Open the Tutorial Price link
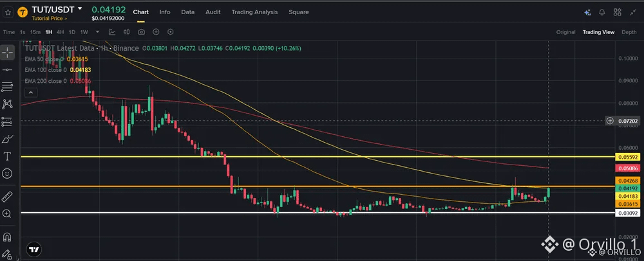 pyautogui.click(x=49, y=19)
